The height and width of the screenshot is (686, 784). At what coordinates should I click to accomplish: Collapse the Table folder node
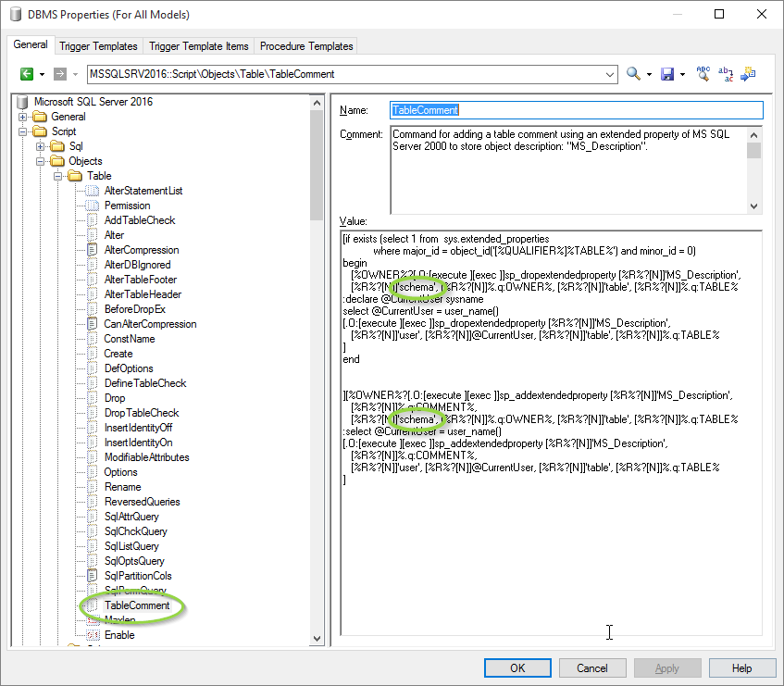(x=57, y=176)
